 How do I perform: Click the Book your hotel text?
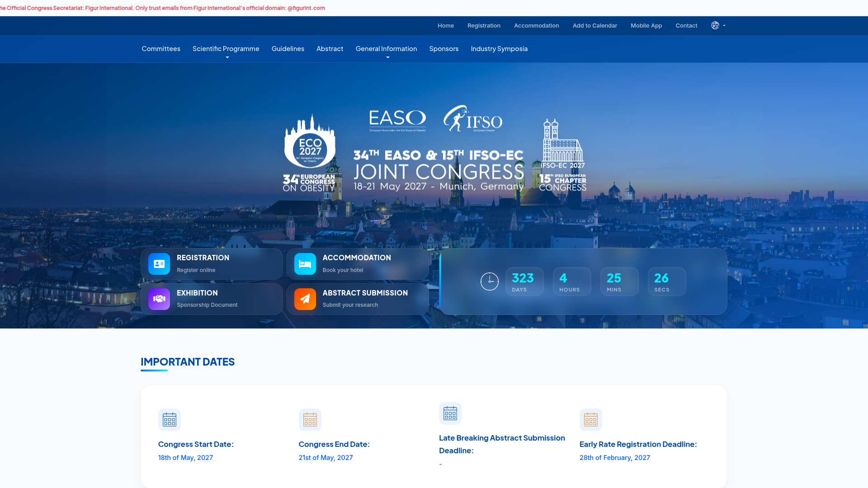pos(343,270)
